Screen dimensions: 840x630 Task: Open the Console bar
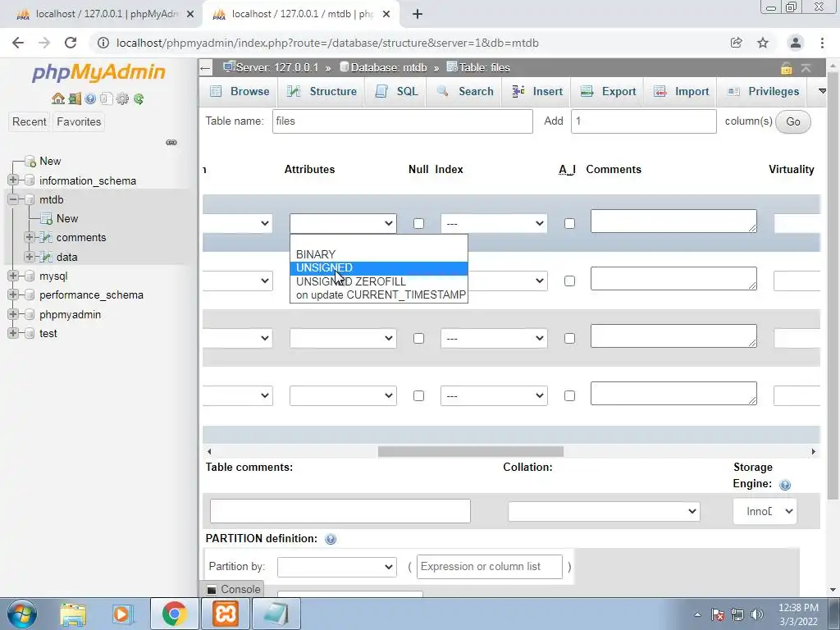pos(234,589)
